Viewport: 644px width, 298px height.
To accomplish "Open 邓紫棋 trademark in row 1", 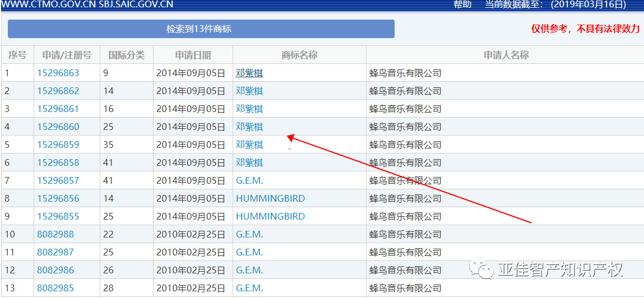I will (249, 73).
